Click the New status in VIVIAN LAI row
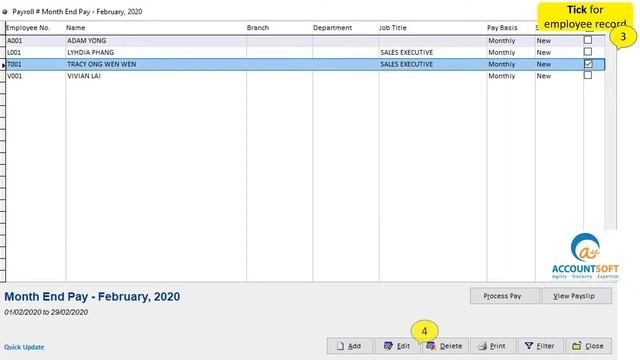Viewport: 640px width, 360px height. (544, 76)
